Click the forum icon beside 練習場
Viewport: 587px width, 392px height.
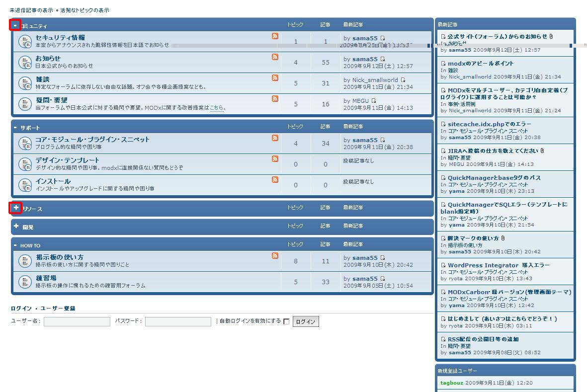25,282
